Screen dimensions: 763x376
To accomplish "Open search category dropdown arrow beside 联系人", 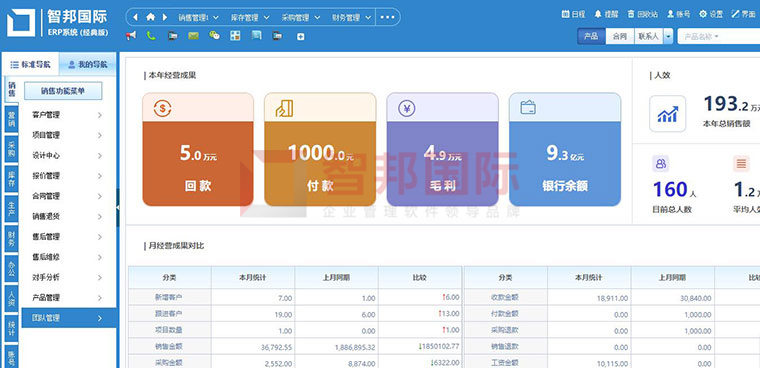I will pos(668,36).
